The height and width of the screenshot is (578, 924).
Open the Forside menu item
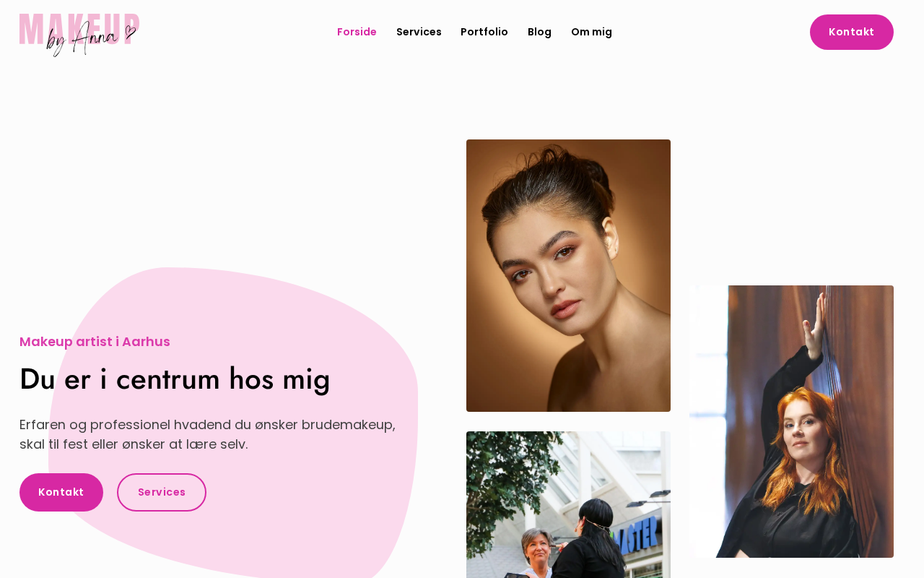point(357,32)
